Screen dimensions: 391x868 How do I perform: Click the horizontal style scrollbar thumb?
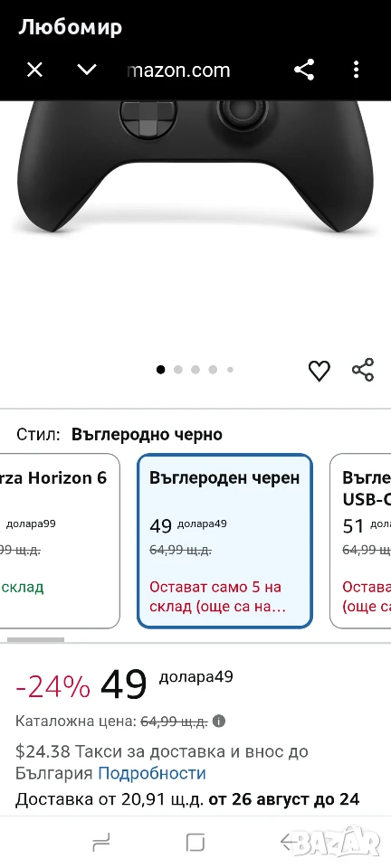pos(35,639)
